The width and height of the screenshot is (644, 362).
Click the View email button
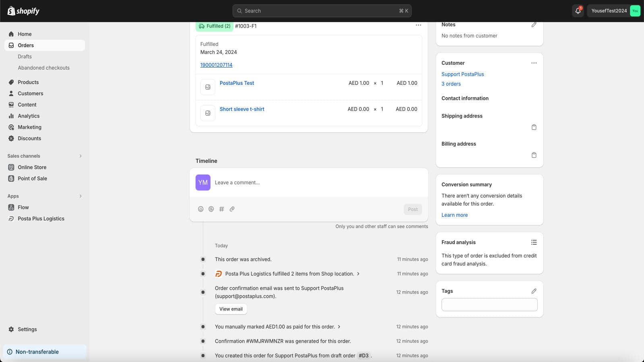231,309
